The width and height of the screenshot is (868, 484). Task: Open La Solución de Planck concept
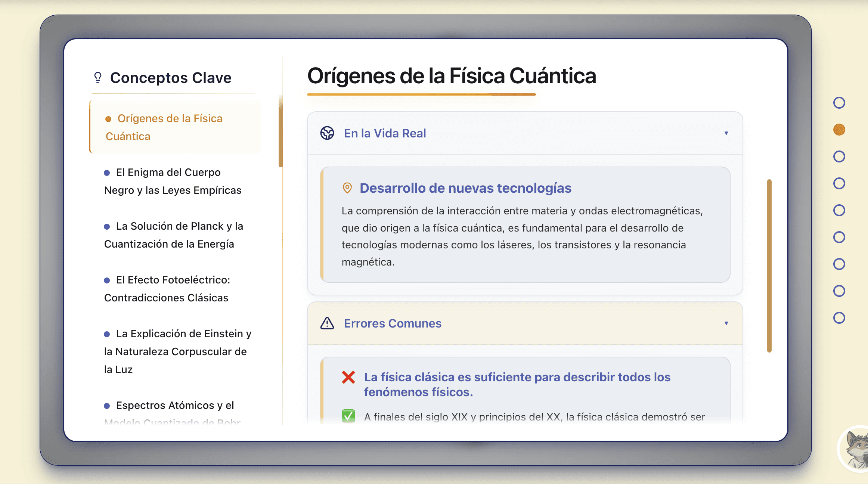coord(174,235)
